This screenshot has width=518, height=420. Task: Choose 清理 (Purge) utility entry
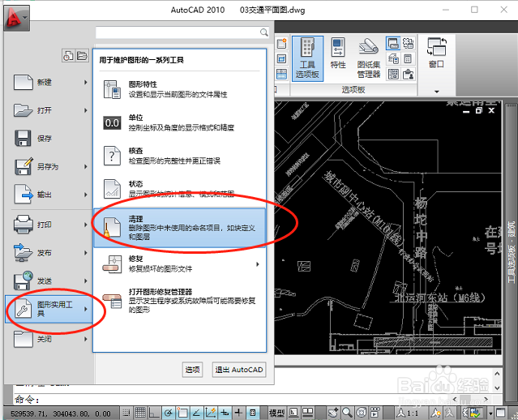(x=180, y=228)
